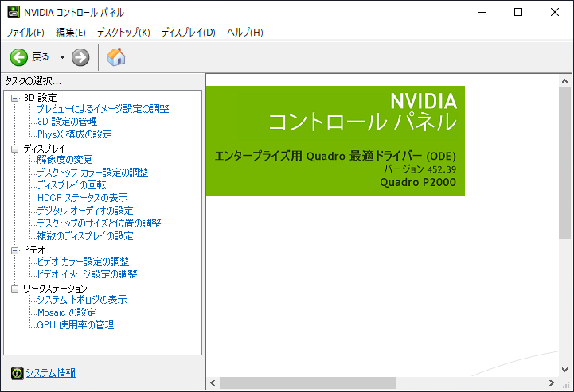Select ビデオ イメージ設定の調整

tap(87, 274)
